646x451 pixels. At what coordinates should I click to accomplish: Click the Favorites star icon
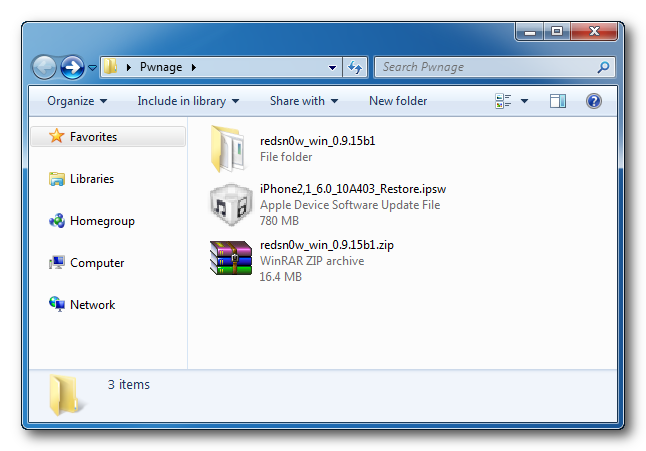[x=56, y=136]
